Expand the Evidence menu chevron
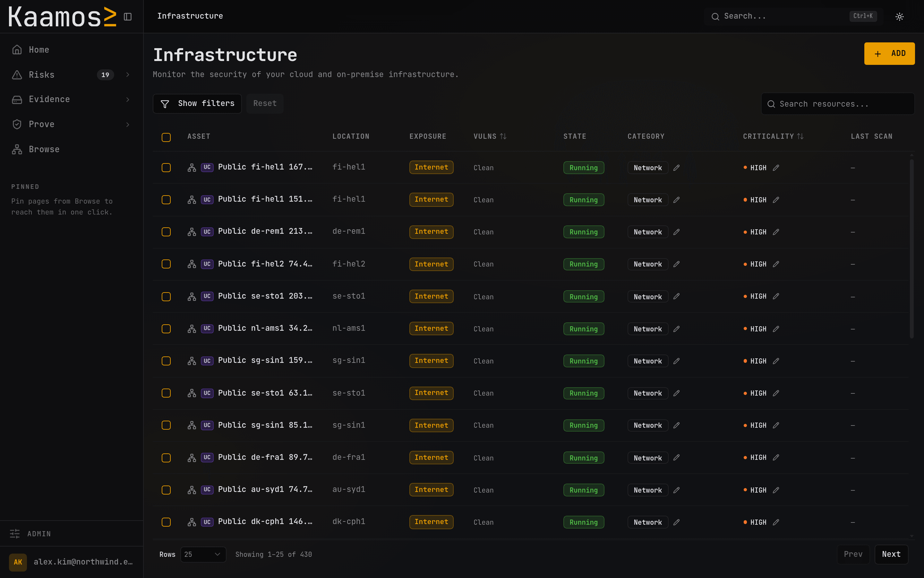 pos(128,100)
